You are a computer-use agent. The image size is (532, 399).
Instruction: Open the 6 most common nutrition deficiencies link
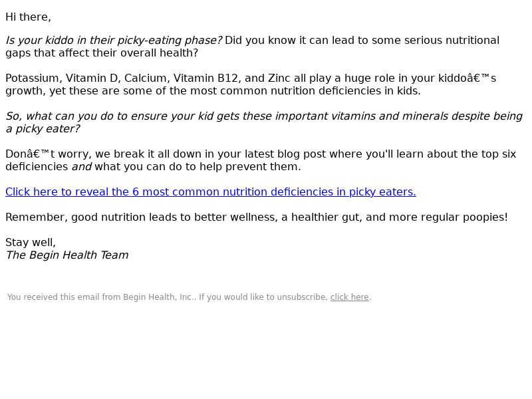[211, 192]
